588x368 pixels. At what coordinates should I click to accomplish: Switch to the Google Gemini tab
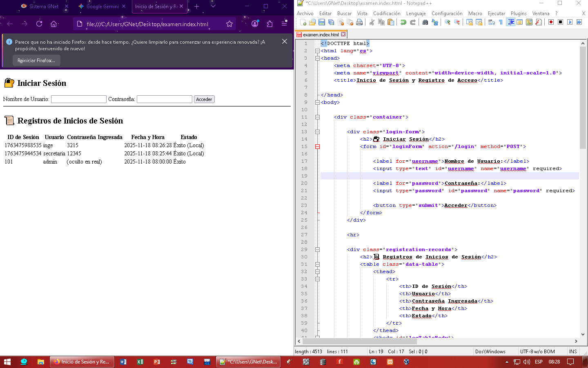(102, 7)
